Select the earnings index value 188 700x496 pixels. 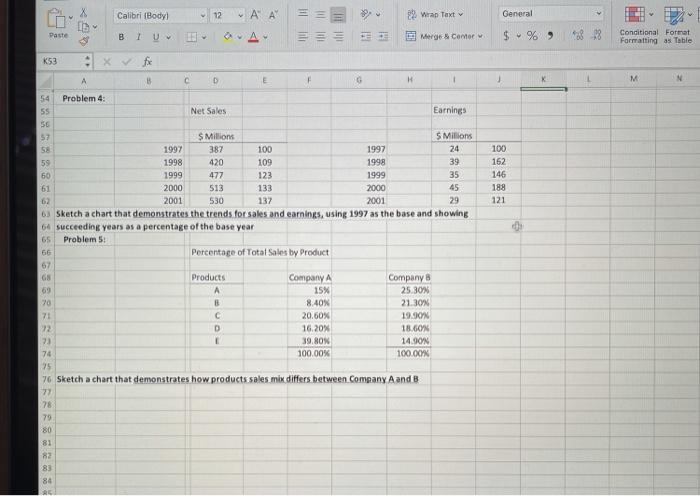(x=498, y=188)
